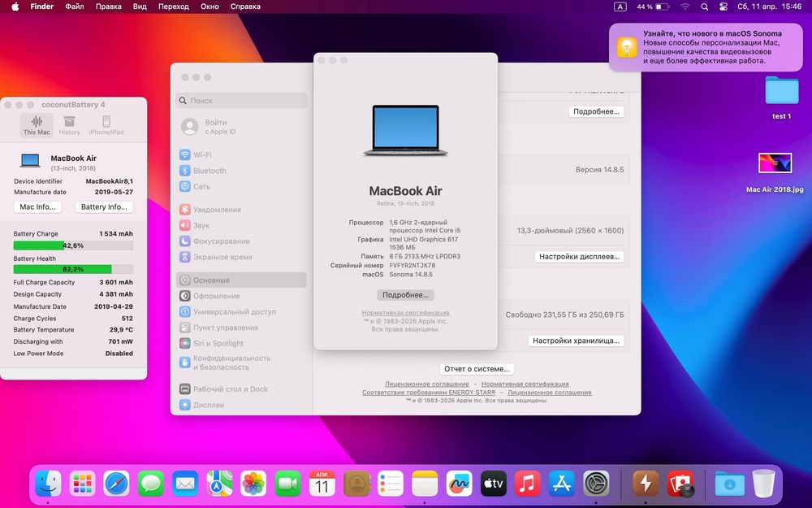Switch to This Mac tab in coconutBattery
Viewport: 812px width, 508px height.
click(x=37, y=125)
